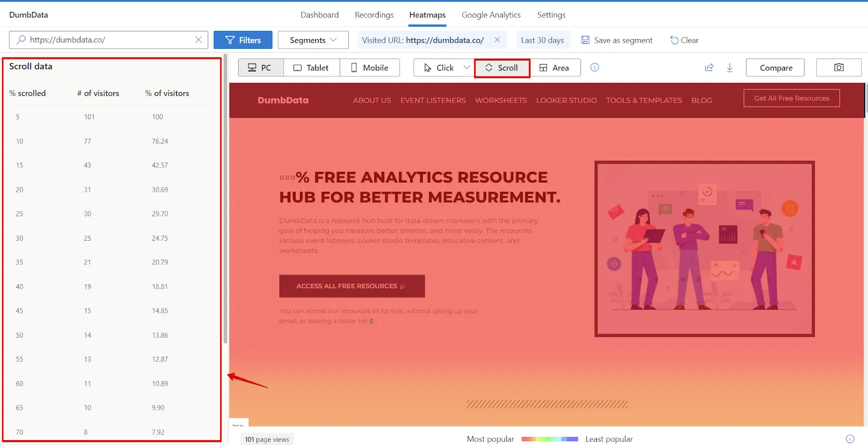This screenshot has height=445, width=868.
Task: Click BLOG in the page preview
Action: tap(701, 100)
